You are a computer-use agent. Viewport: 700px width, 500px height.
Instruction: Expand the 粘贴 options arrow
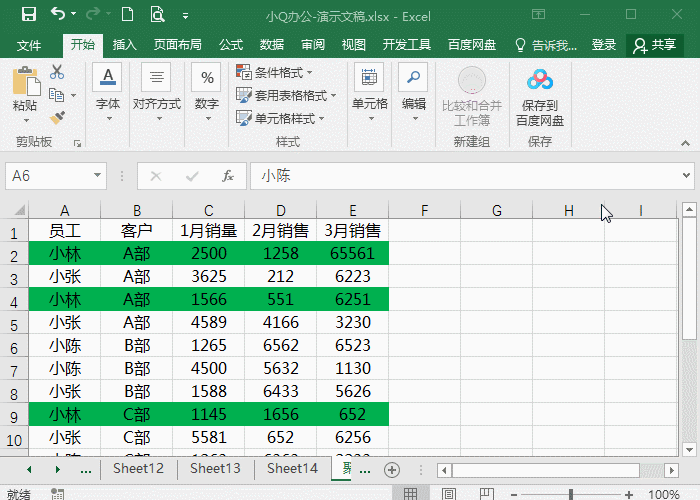pos(26,121)
